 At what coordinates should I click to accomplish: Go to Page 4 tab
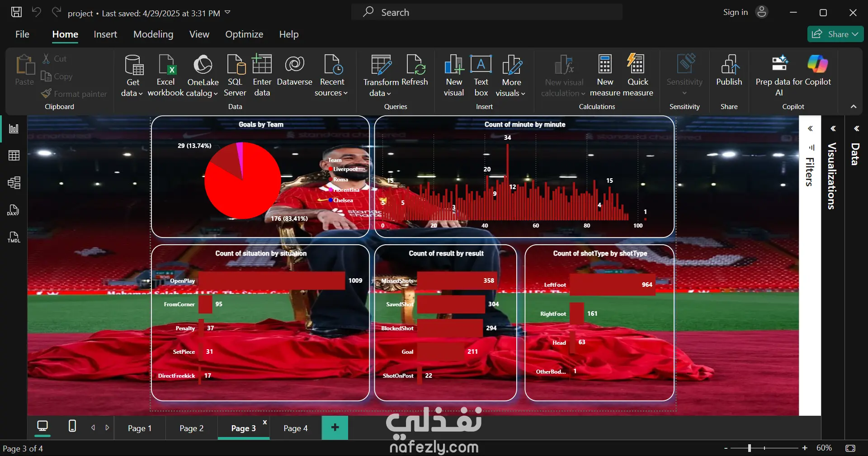point(296,428)
